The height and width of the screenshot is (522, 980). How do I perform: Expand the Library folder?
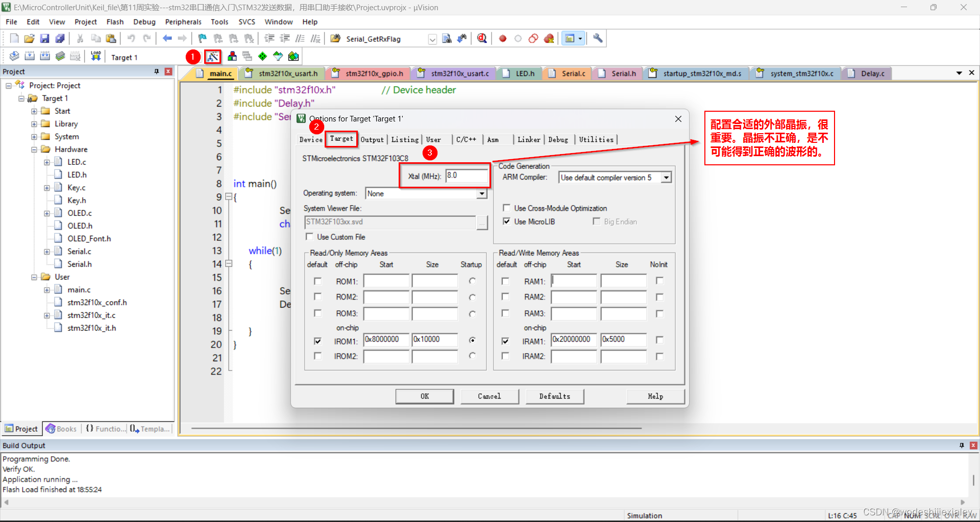click(x=34, y=123)
